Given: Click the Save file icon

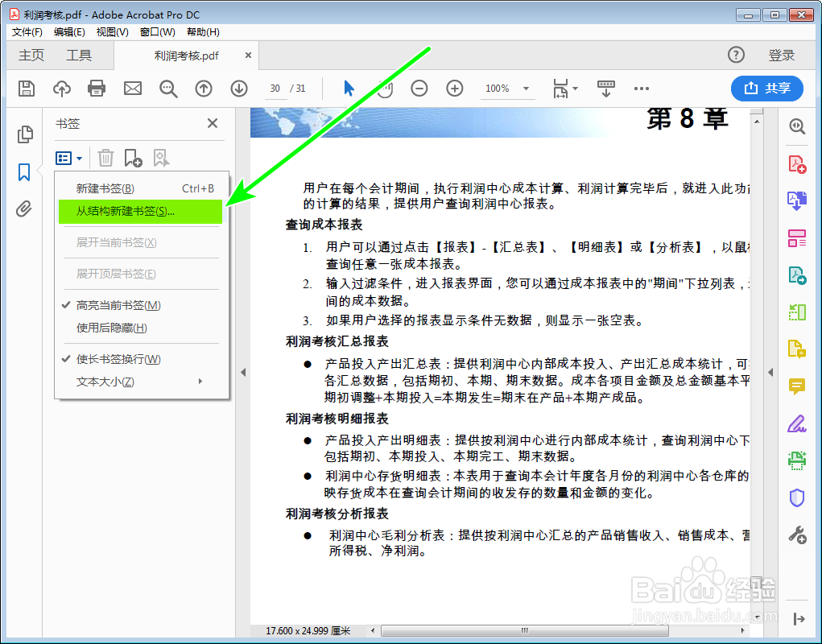Looking at the screenshot, I should click(27, 89).
